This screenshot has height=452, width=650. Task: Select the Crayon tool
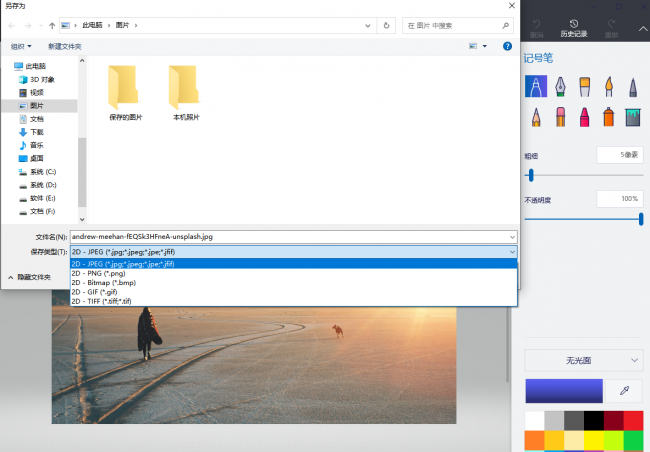pyautogui.click(x=585, y=117)
